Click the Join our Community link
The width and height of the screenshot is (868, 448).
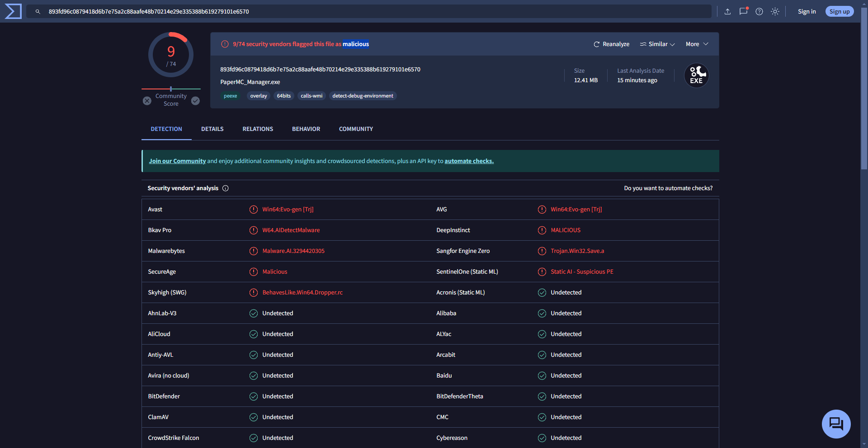point(177,161)
